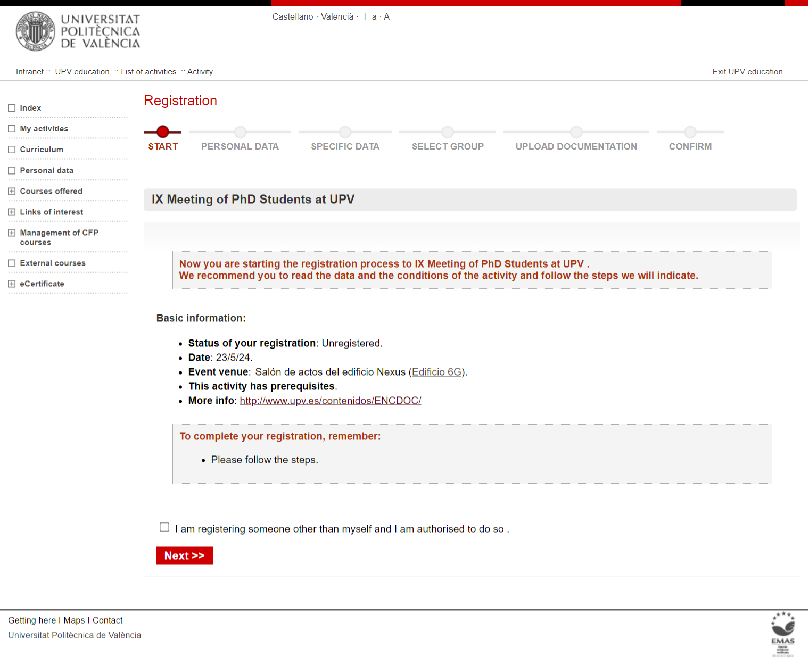809x672 pixels.
Task: Click the Universitat Politècnica de València logo
Action: [77, 31]
